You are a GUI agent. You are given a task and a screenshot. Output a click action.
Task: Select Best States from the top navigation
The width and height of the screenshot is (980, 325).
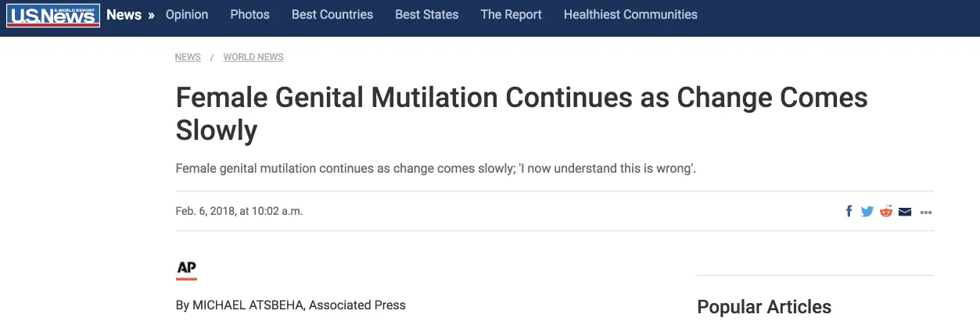coord(427,15)
